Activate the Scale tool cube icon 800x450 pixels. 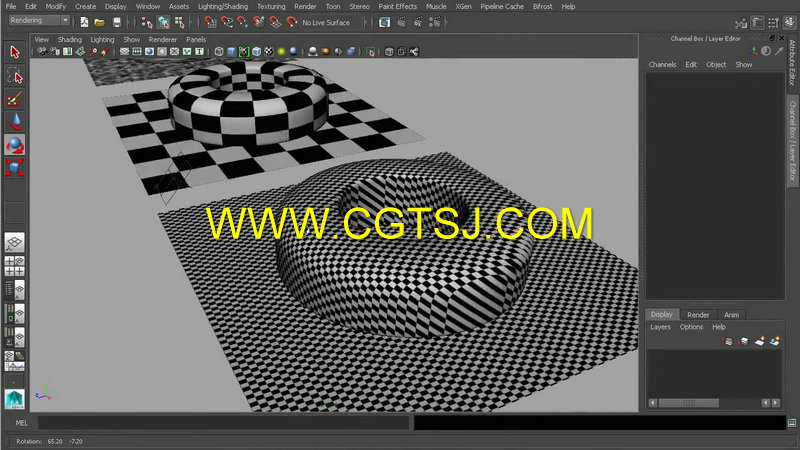[x=14, y=167]
